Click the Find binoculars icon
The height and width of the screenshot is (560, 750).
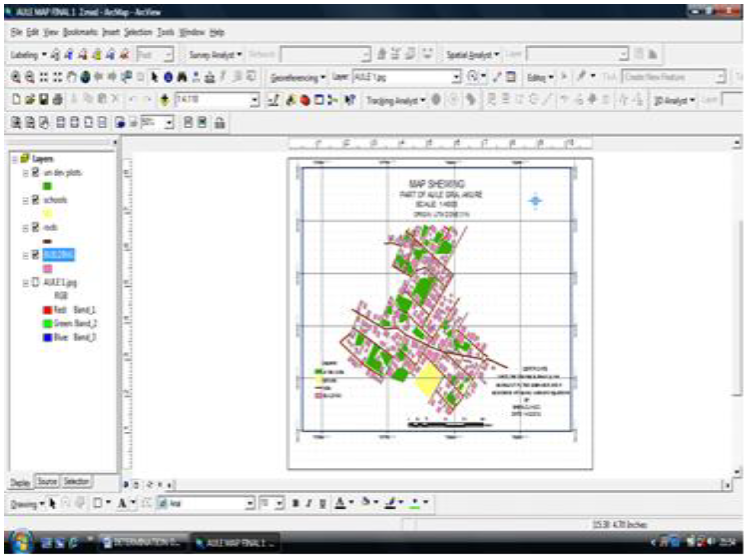182,77
